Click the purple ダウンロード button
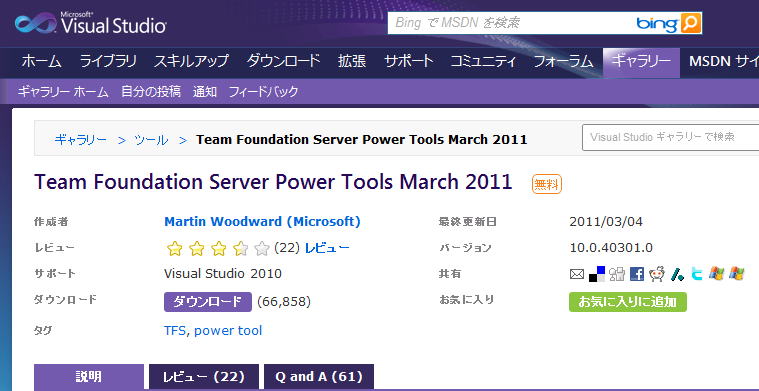This screenshot has width=759, height=391. point(208,301)
